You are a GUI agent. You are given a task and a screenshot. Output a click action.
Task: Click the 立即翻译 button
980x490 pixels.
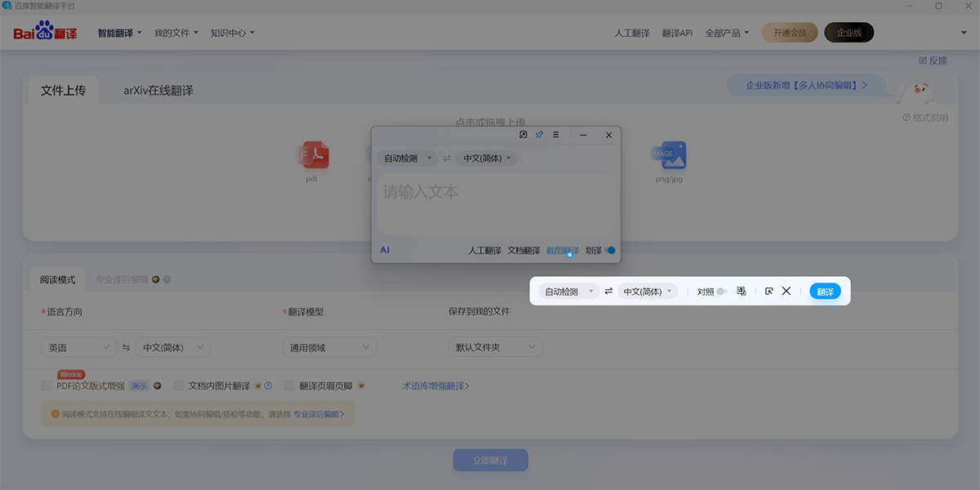tap(491, 461)
